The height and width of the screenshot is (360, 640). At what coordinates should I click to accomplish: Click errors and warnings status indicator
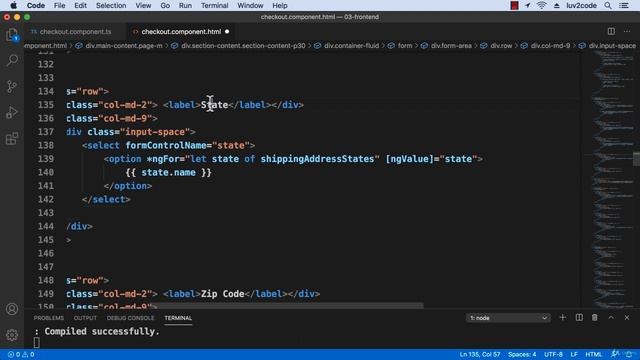pyautogui.click(x=21, y=354)
